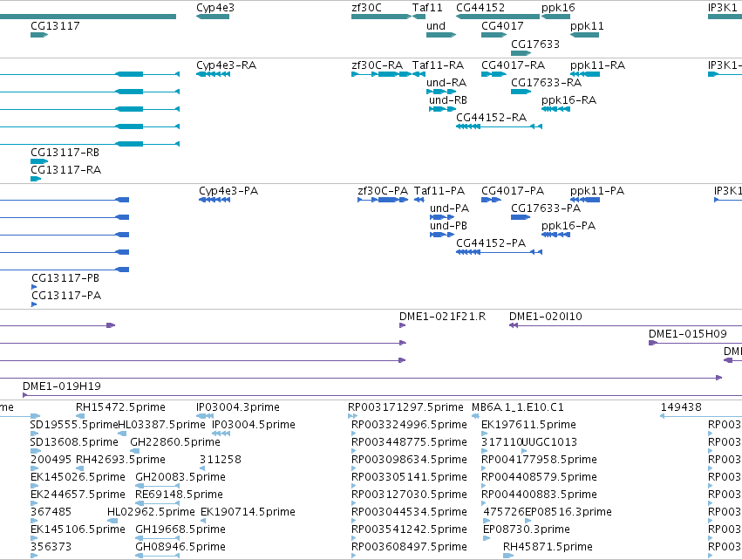This screenshot has width=742, height=560.
Task: Click the CG44152 gene label
Action: (x=480, y=8)
